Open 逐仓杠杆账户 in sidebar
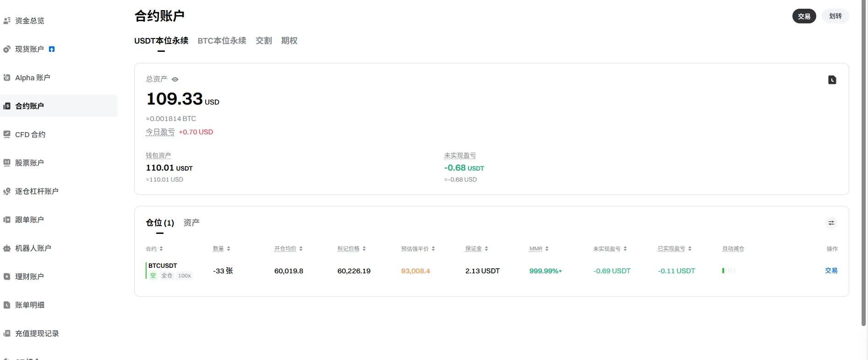 point(37,191)
